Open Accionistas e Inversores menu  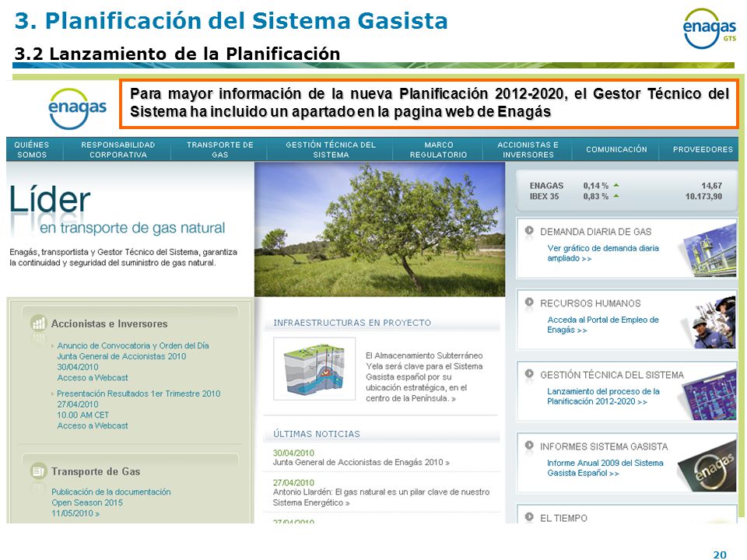tap(528, 149)
